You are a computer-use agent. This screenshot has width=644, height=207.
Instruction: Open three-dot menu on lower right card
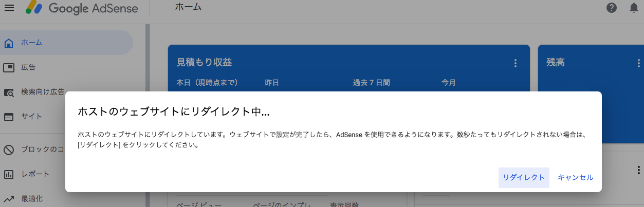[x=638, y=170]
